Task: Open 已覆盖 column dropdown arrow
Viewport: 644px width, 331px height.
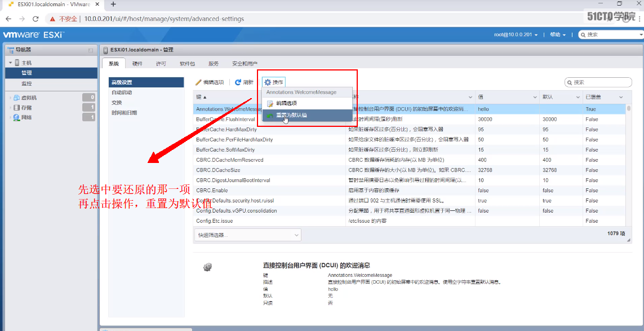Action: coord(620,97)
